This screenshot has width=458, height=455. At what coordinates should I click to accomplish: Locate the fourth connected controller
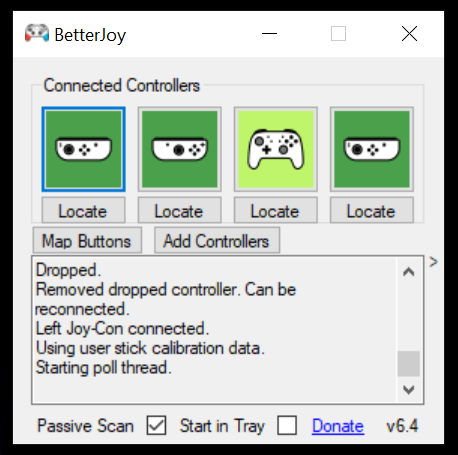click(x=372, y=211)
